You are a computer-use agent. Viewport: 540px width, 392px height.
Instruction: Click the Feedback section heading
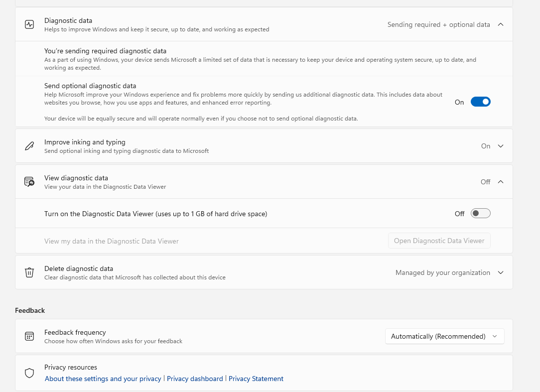tap(30, 310)
